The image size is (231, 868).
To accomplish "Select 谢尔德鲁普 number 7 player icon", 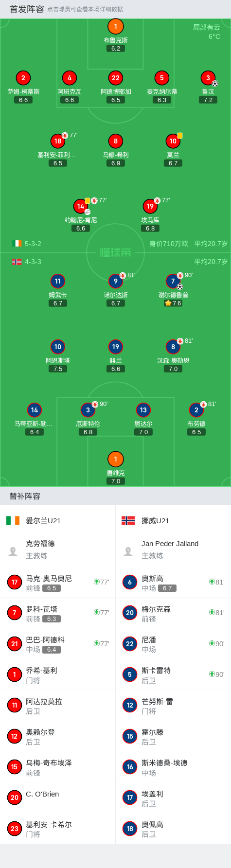I will click(x=173, y=281).
